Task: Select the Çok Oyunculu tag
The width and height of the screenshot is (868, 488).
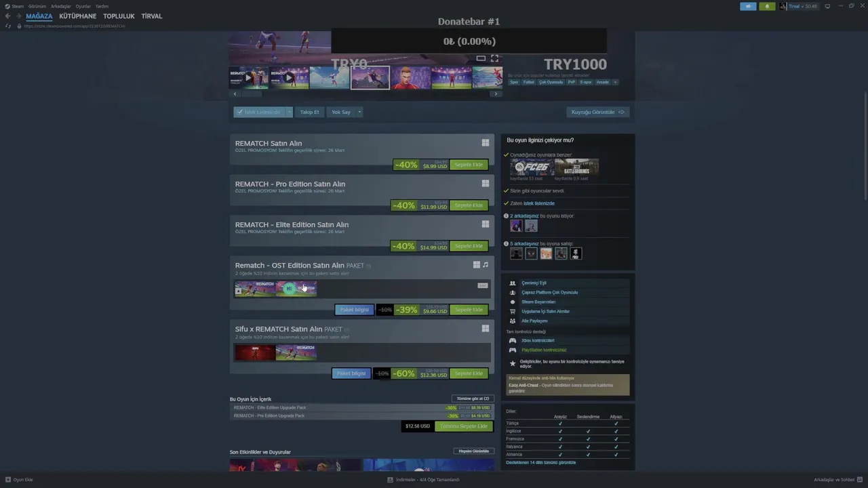Action: pos(551,82)
